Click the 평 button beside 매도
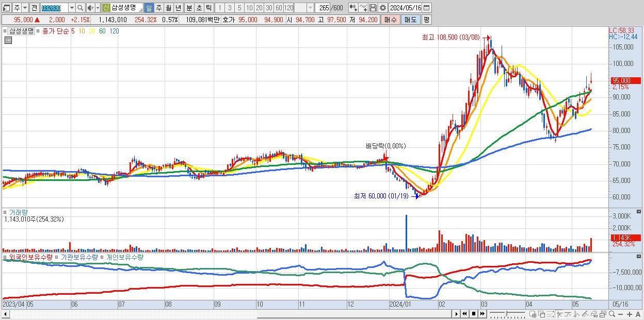644x320 pixels. [x=427, y=20]
